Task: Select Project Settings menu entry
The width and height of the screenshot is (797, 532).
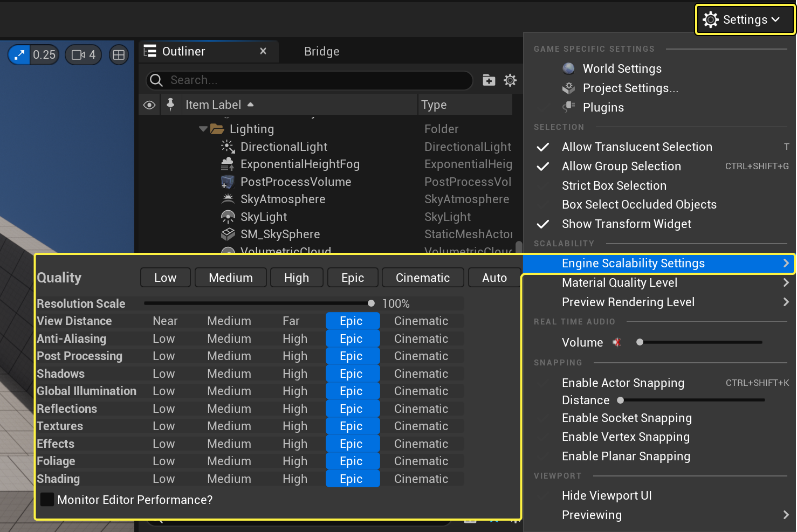Action: tap(630, 88)
